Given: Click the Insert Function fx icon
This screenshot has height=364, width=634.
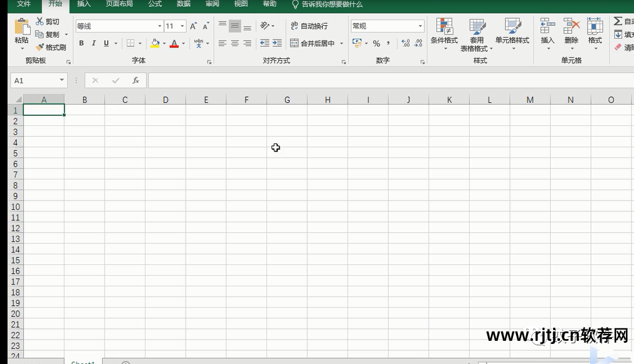Looking at the screenshot, I should pyautogui.click(x=135, y=80).
